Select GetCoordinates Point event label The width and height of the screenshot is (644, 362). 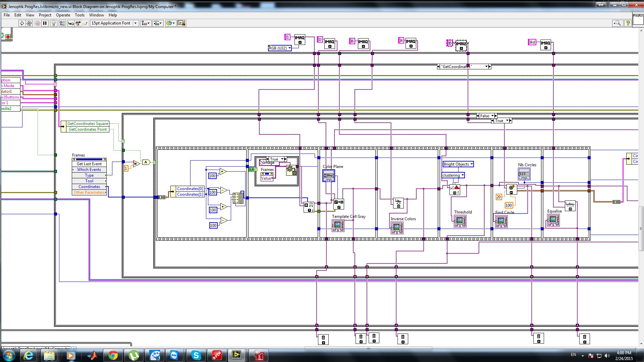[88, 129]
